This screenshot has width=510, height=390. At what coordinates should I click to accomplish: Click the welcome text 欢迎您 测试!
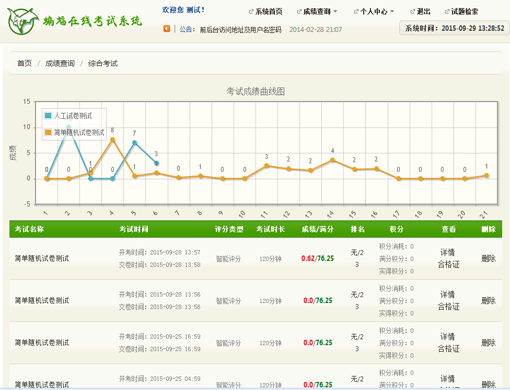tap(183, 10)
